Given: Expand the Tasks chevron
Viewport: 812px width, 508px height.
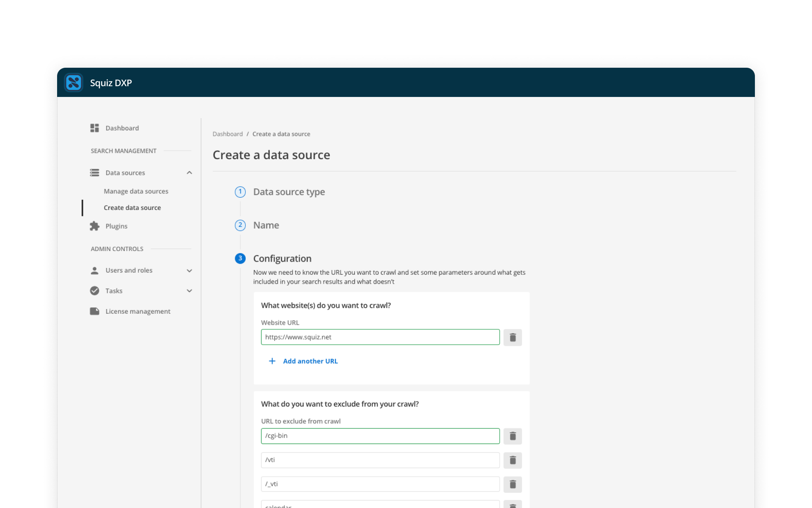Looking at the screenshot, I should [189, 291].
